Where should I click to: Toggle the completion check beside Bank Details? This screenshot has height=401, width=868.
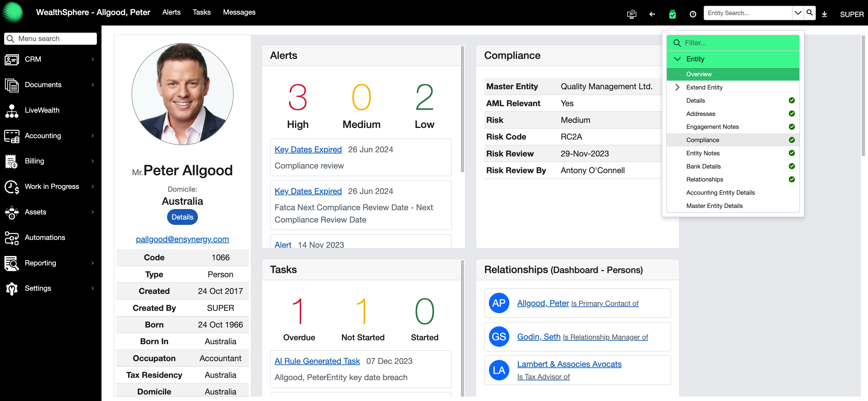792,166
